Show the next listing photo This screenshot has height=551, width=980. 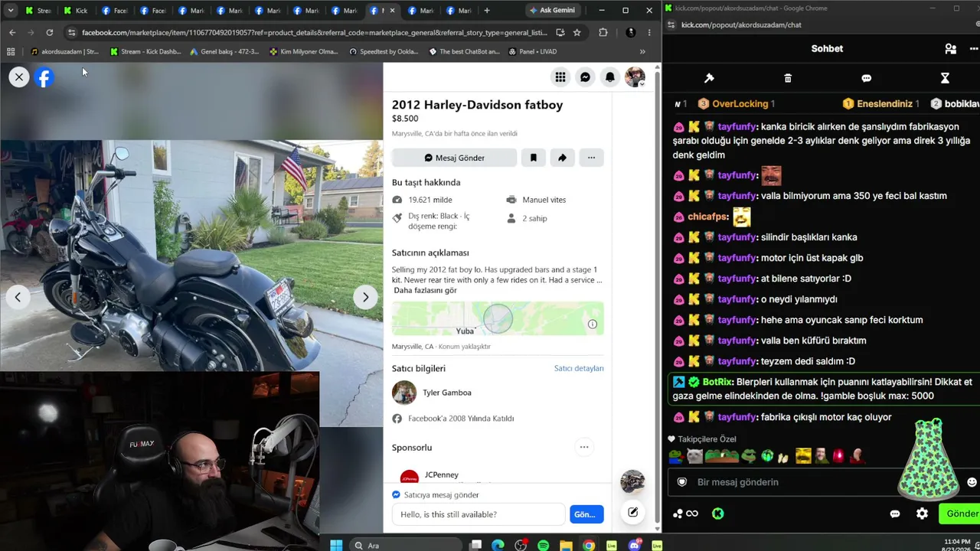365,297
